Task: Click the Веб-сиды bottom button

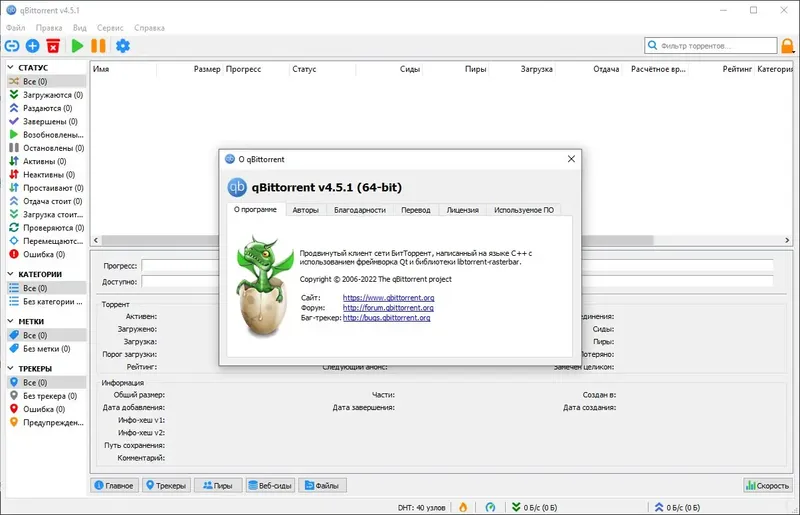Action: tap(270, 485)
